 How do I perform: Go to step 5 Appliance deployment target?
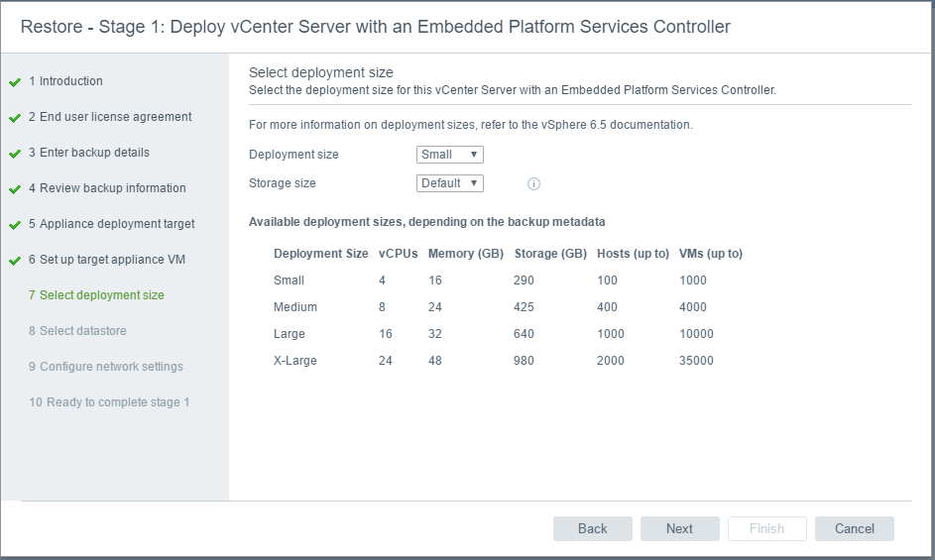(111, 224)
